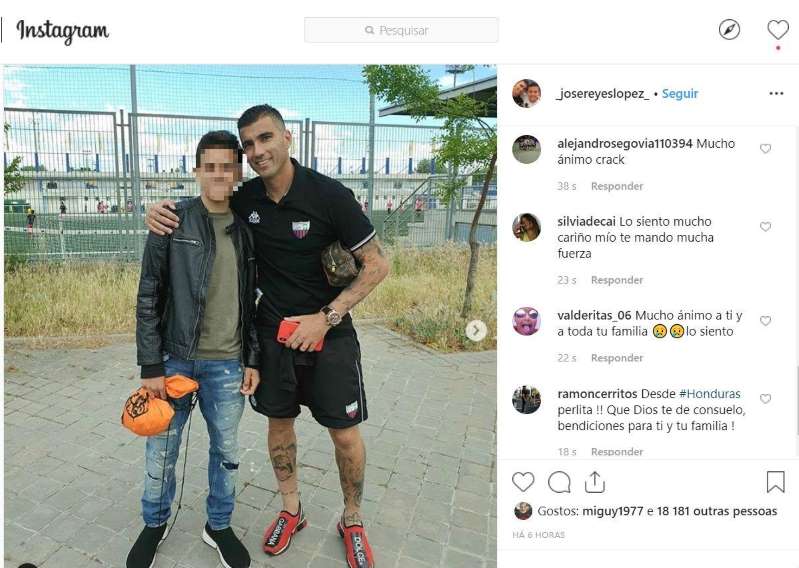Click the comment speech bubble icon
Viewport: 799px width, 568px height.
[559, 482]
